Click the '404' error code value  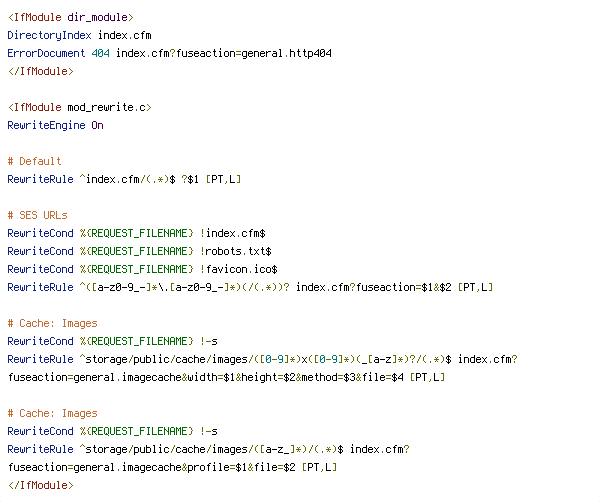click(x=101, y=53)
